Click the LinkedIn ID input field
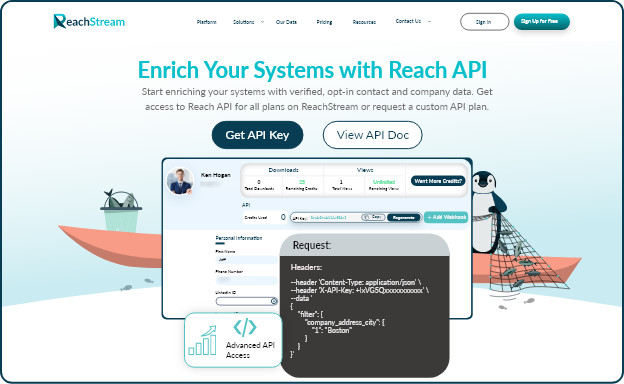 coord(246,301)
